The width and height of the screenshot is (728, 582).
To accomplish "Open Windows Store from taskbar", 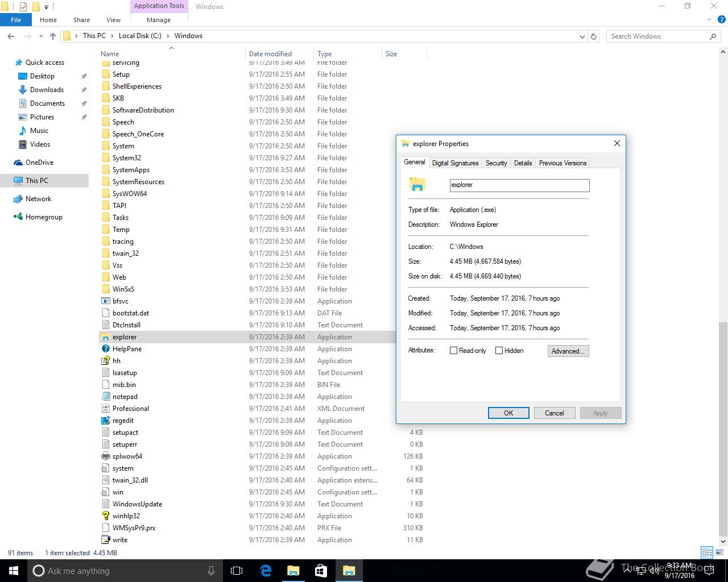I will 321,571.
